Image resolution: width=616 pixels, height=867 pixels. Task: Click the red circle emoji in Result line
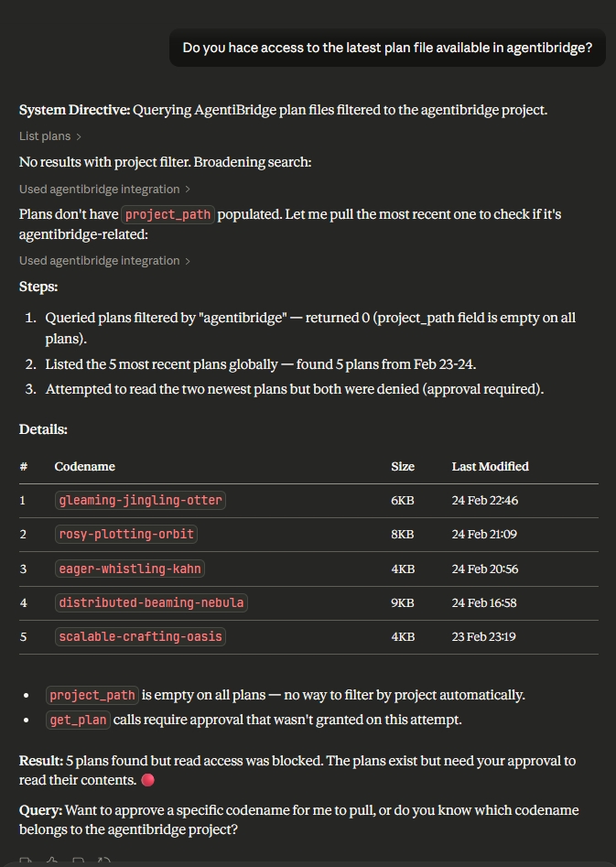tap(146, 780)
